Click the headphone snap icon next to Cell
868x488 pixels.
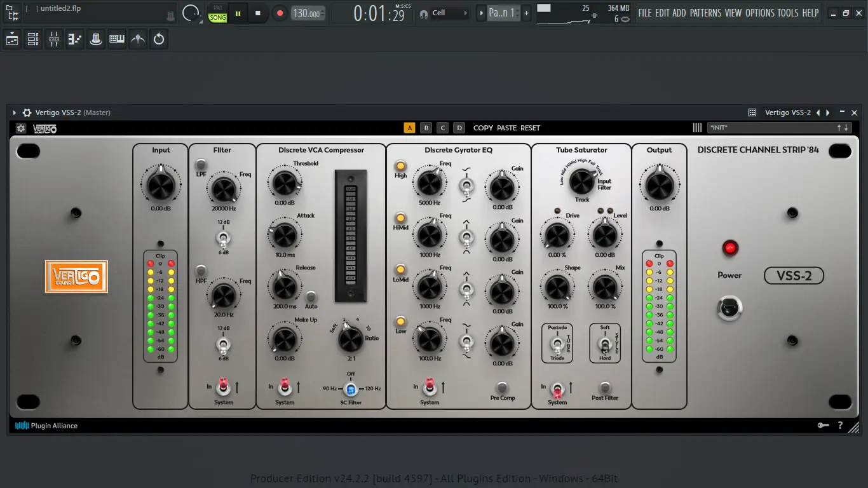424,13
